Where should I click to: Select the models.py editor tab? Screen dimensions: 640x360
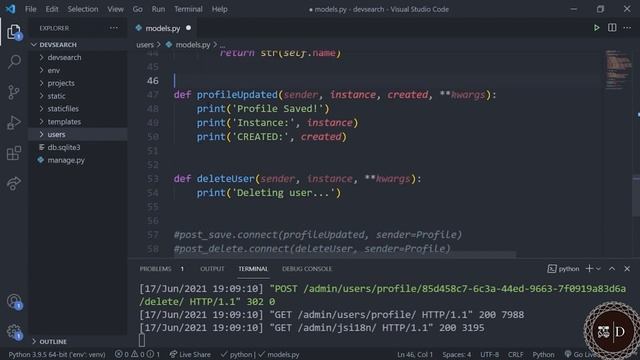[163, 28]
